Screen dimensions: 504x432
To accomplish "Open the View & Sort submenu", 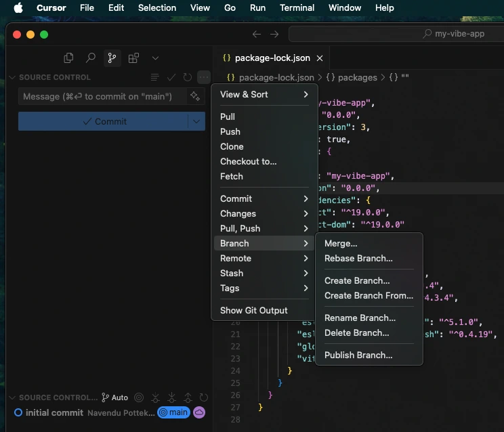I will 264,94.
